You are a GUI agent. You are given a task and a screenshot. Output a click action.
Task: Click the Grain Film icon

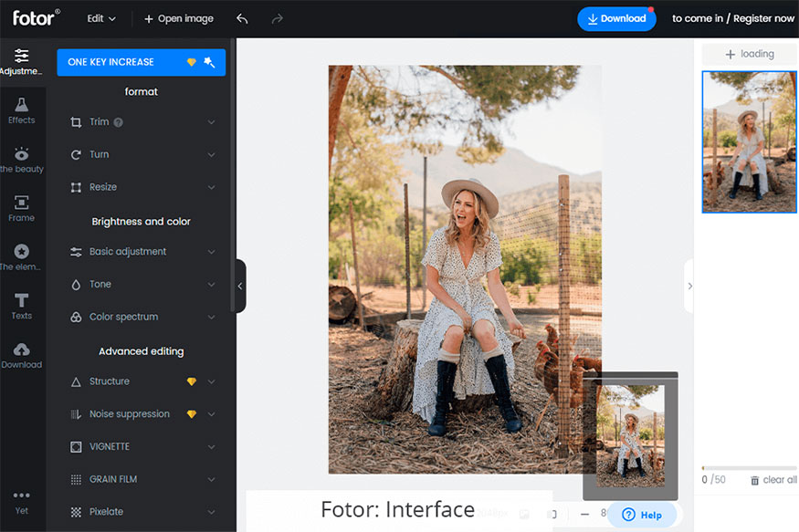[x=76, y=480]
